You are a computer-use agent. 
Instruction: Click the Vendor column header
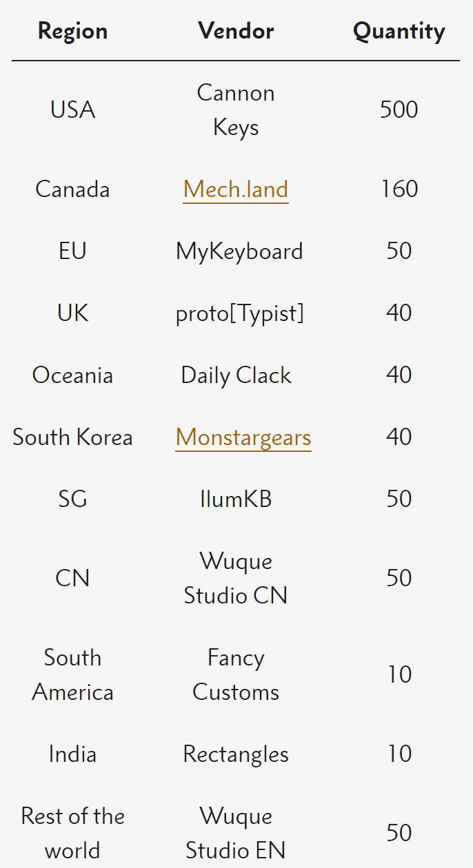coord(236,31)
